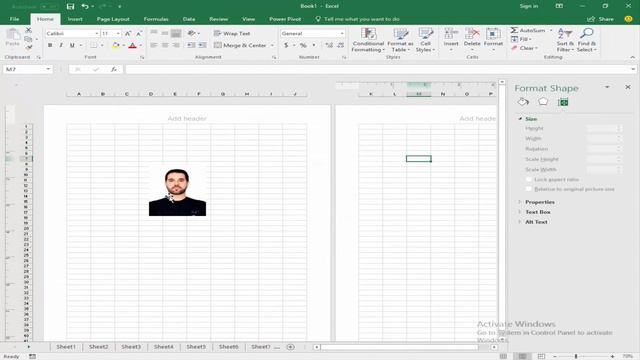Open the File menu tab
The width and height of the screenshot is (640, 360).
click(x=14, y=19)
